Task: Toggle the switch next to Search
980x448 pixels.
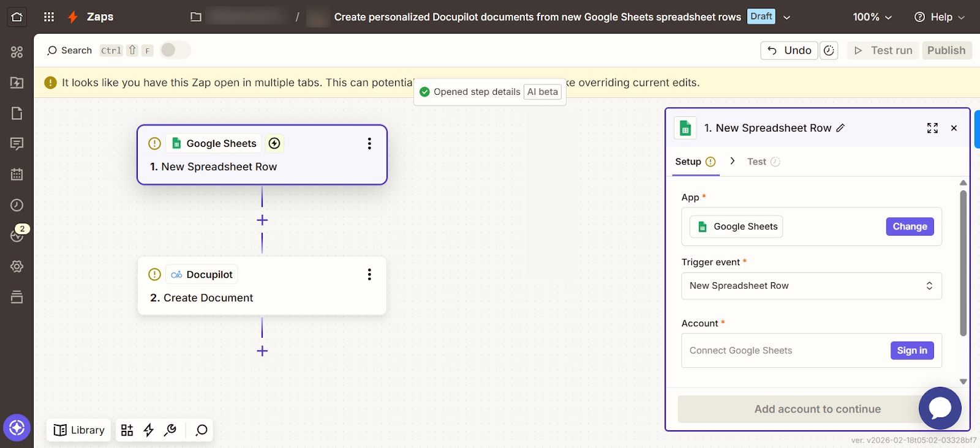Action: click(x=175, y=50)
